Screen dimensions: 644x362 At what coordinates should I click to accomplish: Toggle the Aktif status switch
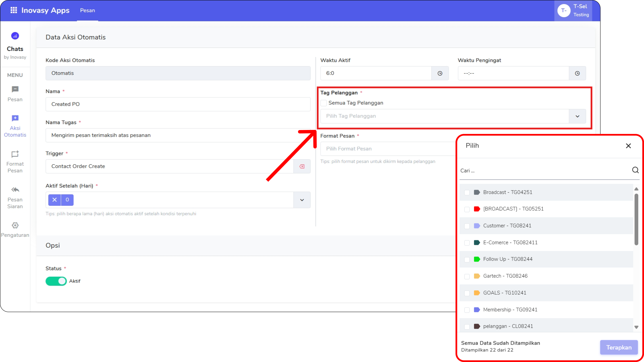(56, 281)
